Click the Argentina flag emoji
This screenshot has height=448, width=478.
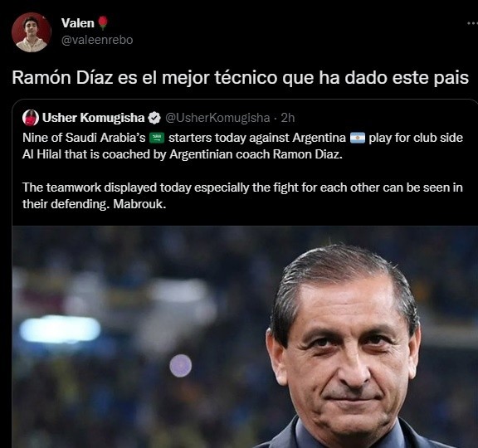pyautogui.click(x=358, y=138)
